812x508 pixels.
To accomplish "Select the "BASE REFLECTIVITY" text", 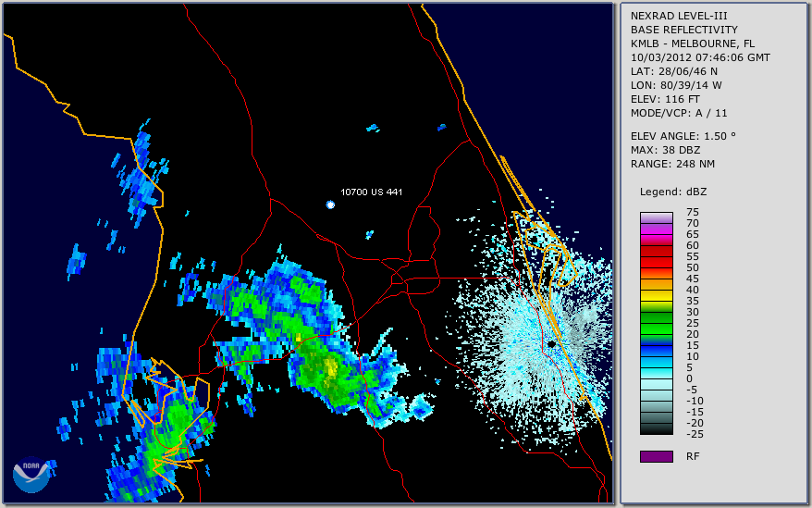I will point(684,30).
